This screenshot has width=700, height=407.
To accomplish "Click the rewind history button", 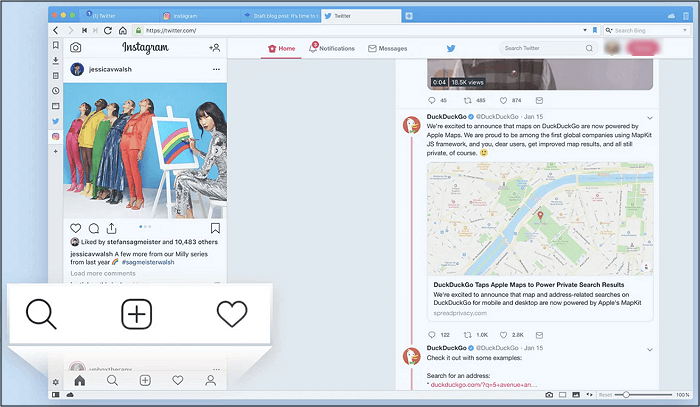I will 84,30.
